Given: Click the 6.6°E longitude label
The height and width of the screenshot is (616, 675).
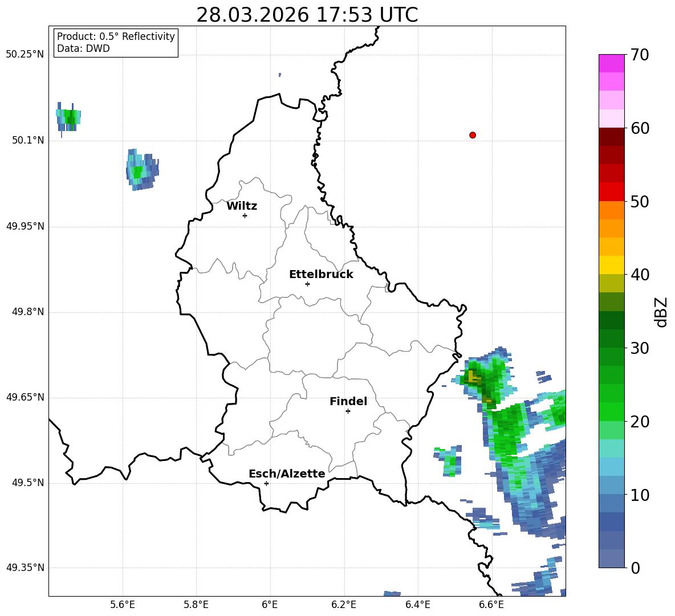Looking at the screenshot, I should click(491, 605).
